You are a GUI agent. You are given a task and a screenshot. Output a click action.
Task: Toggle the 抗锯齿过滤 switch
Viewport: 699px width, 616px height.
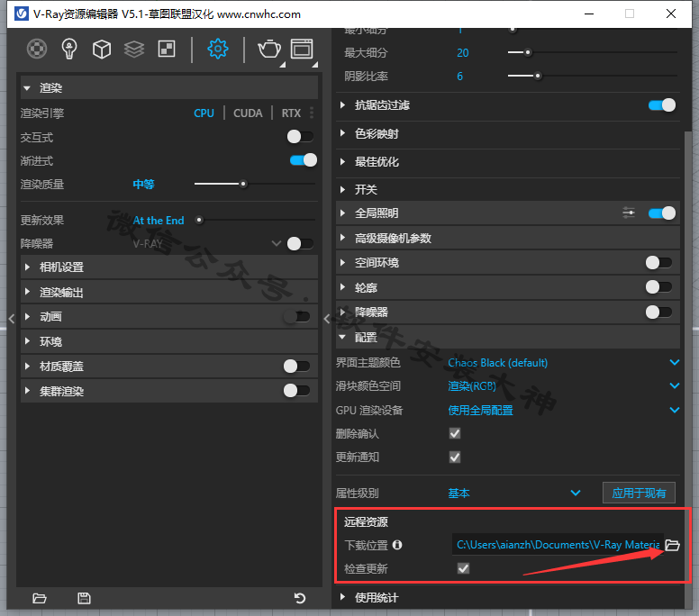pos(662,105)
